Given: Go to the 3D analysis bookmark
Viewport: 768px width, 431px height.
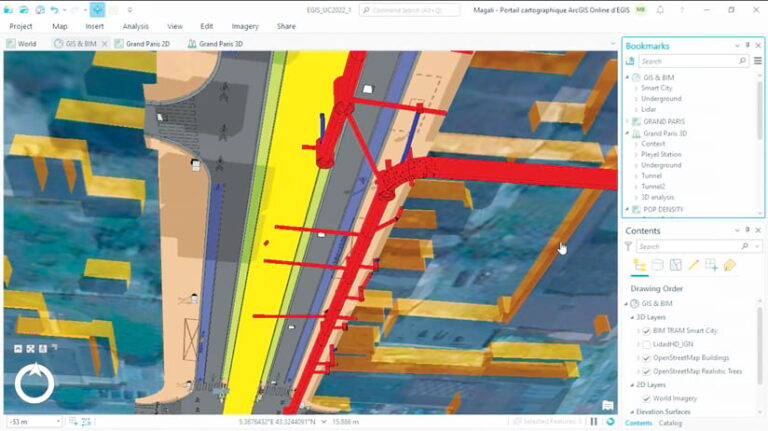Looking at the screenshot, I should (x=657, y=197).
